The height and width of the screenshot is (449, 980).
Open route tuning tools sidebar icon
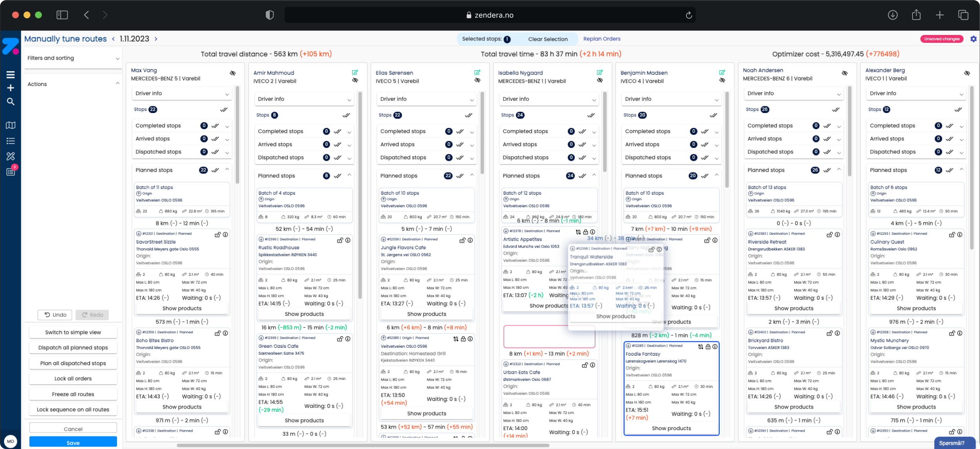[11, 156]
